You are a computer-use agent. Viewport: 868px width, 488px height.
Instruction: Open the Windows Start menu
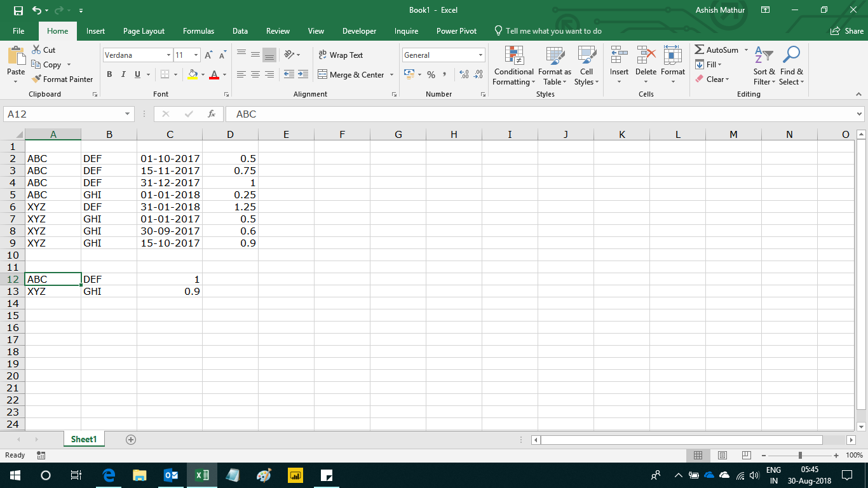coord(15,475)
